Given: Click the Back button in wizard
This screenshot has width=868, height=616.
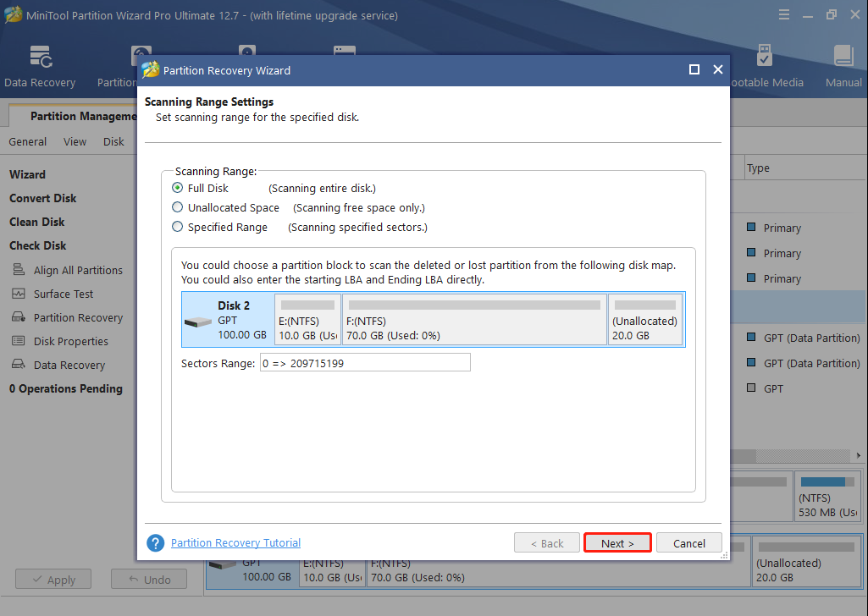Looking at the screenshot, I should click(x=547, y=543).
